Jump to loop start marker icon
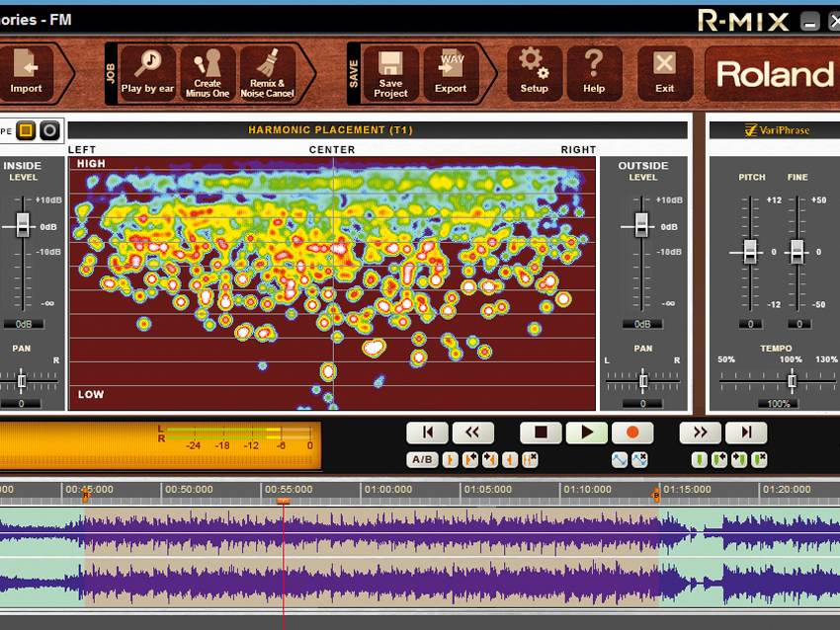Viewport: 840px width, 630px height. [x=470, y=460]
